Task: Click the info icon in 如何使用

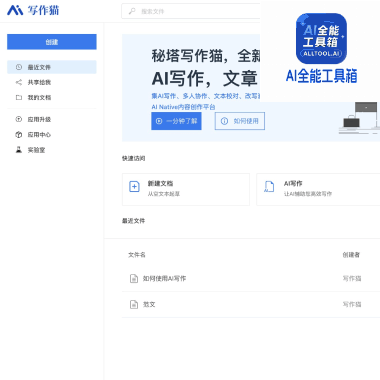Action: [224, 121]
